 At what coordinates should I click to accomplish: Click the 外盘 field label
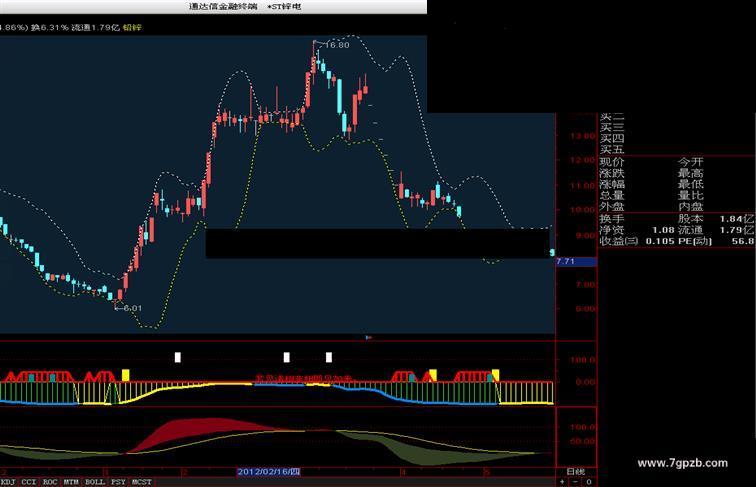point(612,206)
